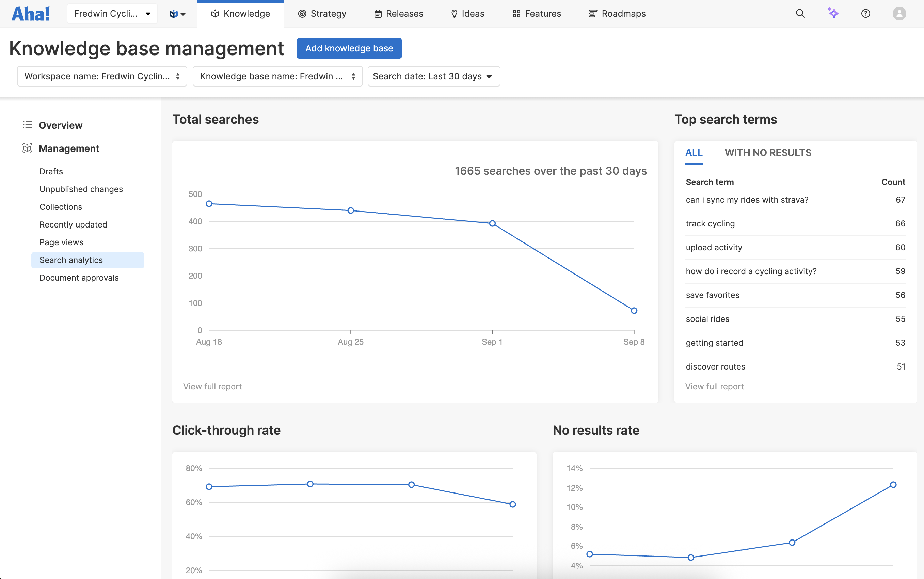Click the Search term column header
This screenshot has width=924, height=579.
click(x=710, y=182)
